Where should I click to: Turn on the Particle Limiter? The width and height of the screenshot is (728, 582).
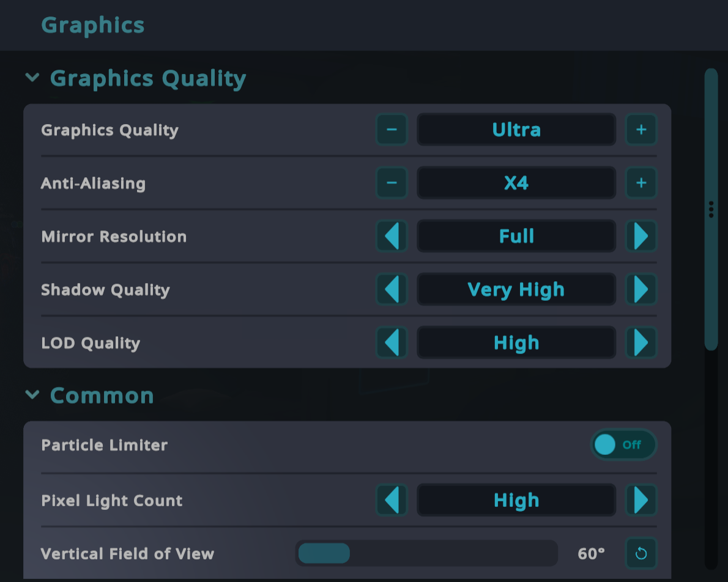click(x=623, y=445)
